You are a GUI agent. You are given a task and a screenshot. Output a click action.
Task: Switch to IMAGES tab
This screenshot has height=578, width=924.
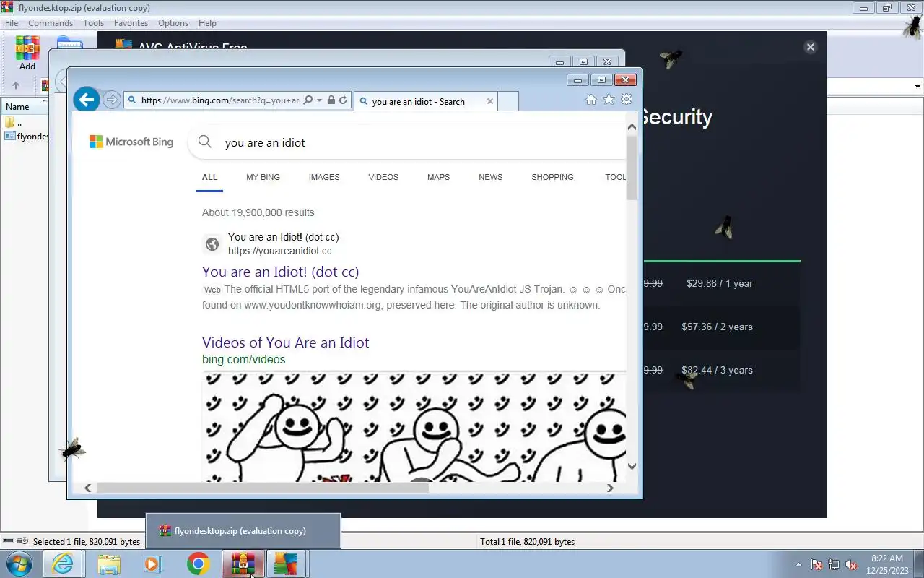click(324, 177)
